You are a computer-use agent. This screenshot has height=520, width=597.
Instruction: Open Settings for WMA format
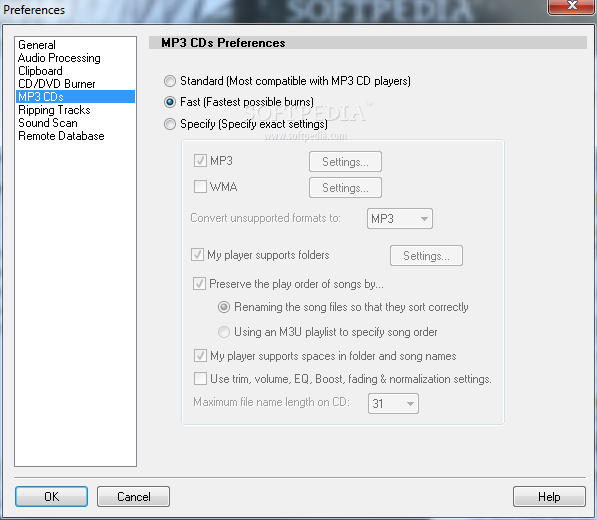pyautogui.click(x=345, y=188)
